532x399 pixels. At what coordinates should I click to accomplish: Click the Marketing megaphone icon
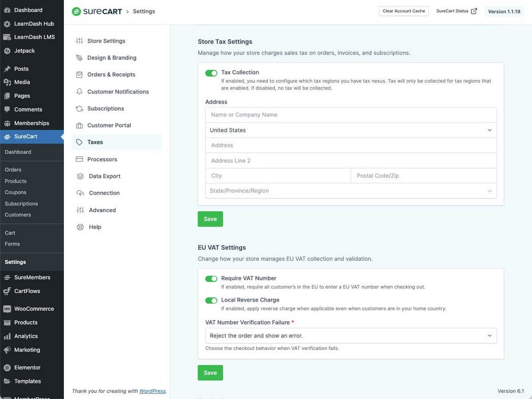pos(7,350)
